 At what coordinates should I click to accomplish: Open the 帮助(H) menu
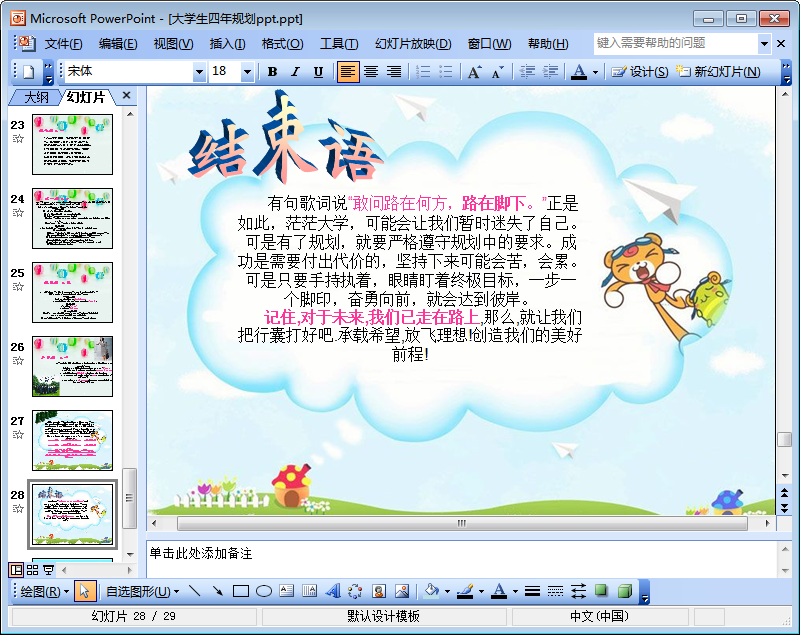[548, 44]
